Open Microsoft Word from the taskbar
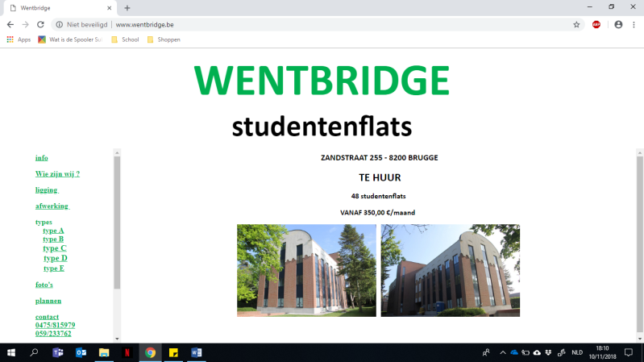Screen dimensions: 644x362 point(197,352)
